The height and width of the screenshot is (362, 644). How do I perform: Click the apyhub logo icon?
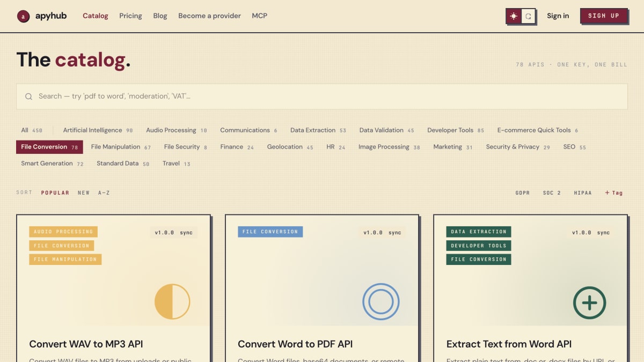click(23, 16)
